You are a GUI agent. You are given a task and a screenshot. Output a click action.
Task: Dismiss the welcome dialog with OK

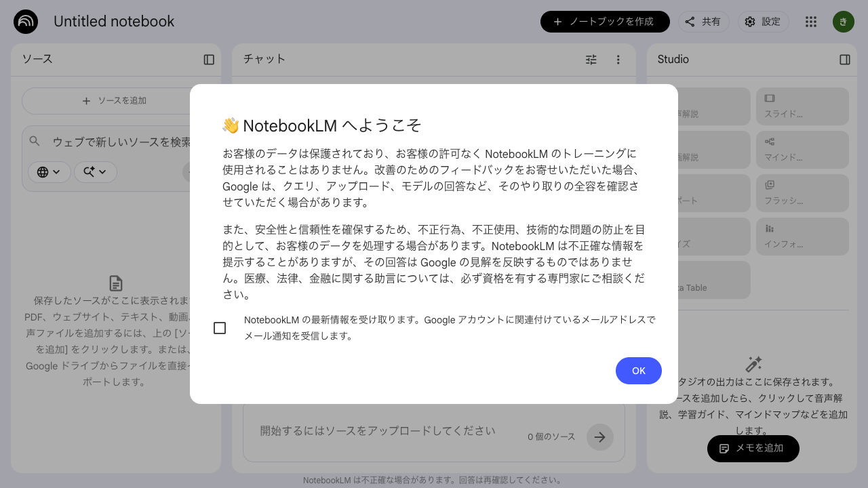click(638, 371)
